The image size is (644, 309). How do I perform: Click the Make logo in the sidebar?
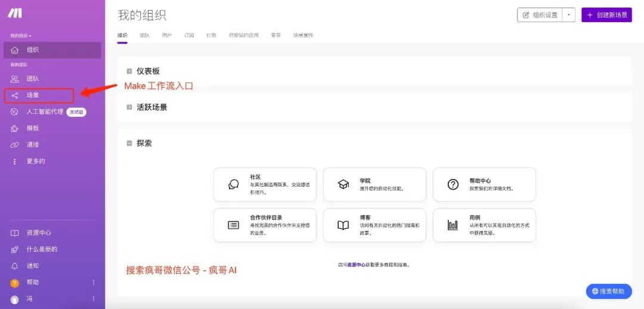[x=15, y=13]
